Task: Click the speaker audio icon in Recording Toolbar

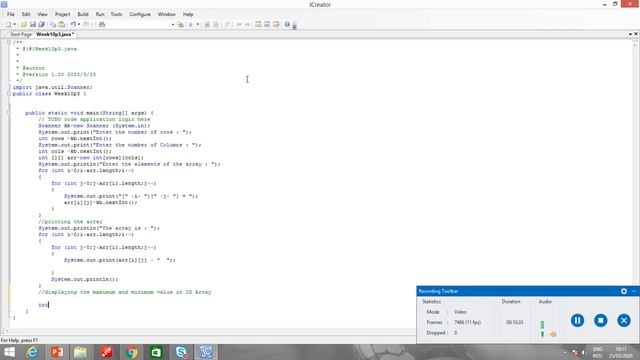Action: coord(553,334)
